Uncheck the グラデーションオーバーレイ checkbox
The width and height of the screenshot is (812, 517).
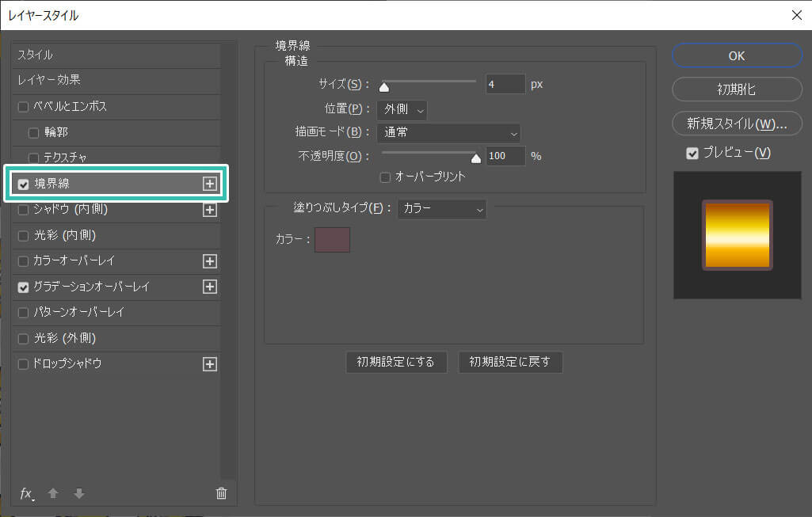coord(23,287)
